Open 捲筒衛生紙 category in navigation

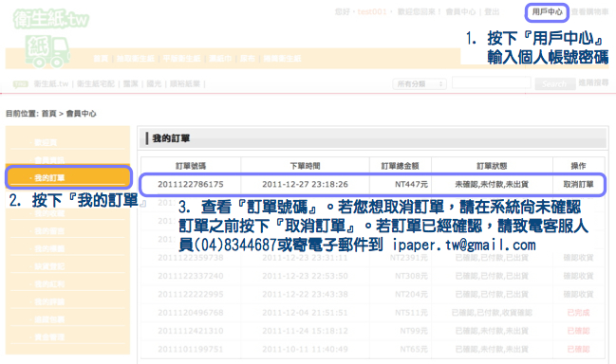coord(282,59)
